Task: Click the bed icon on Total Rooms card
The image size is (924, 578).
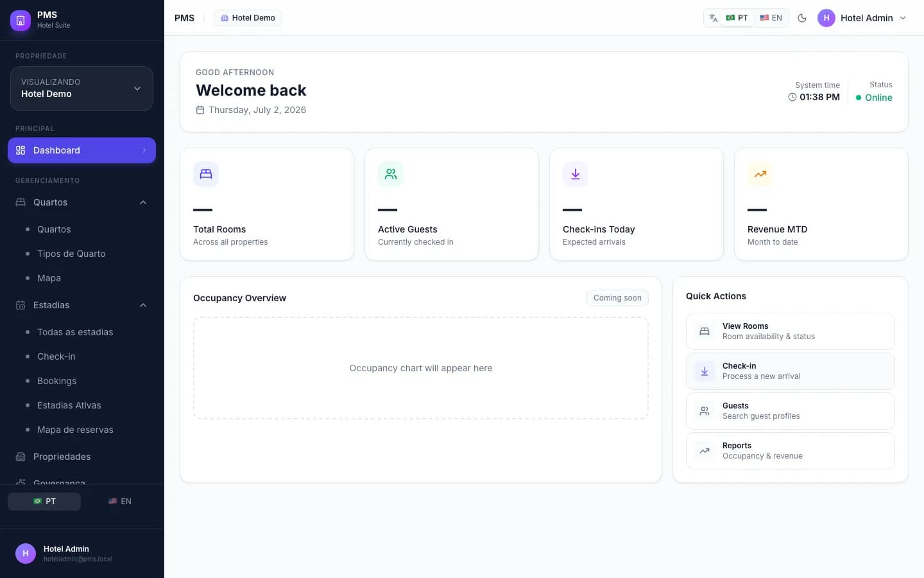Action: point(206,174)
